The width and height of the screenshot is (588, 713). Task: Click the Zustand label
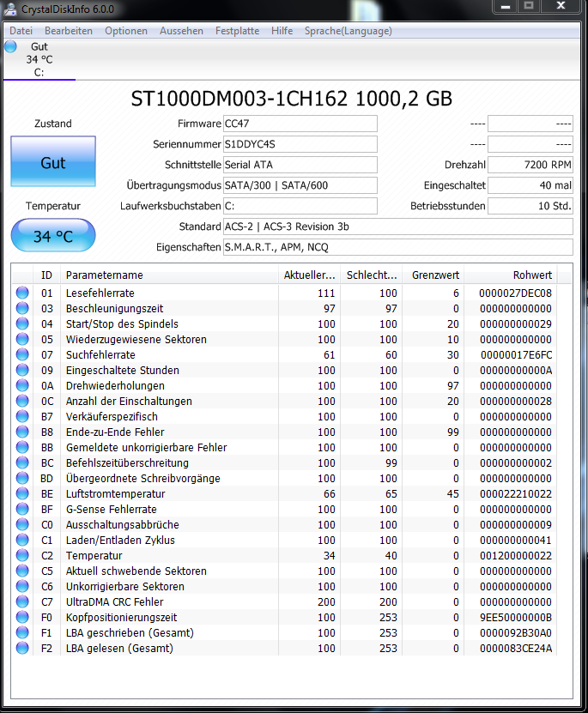(53, 124)
